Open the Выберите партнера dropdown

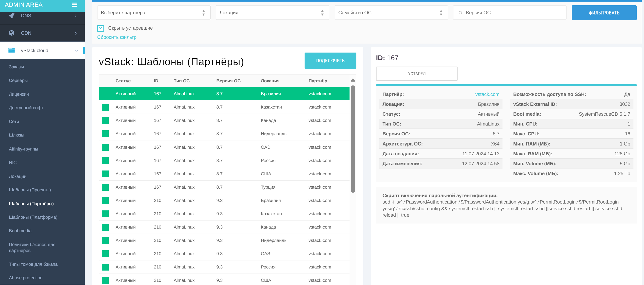[153, 13]
